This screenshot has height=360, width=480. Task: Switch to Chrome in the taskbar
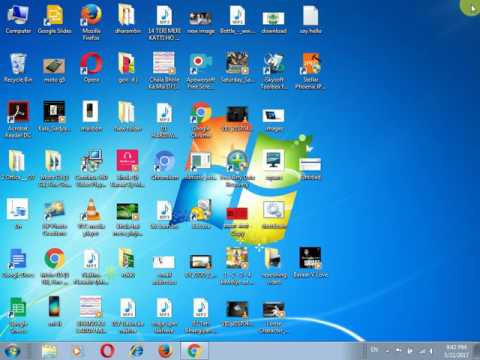click(x=194, y=351)
